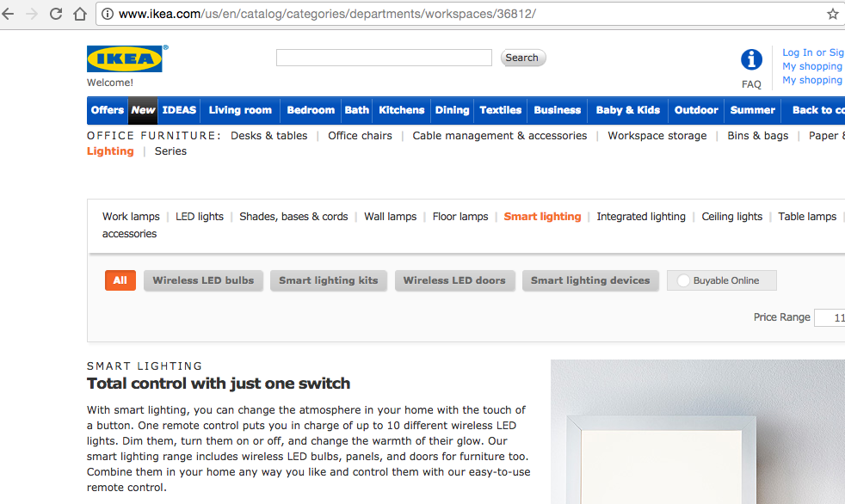Go to Work lamps subcategory

click(131, 217)
